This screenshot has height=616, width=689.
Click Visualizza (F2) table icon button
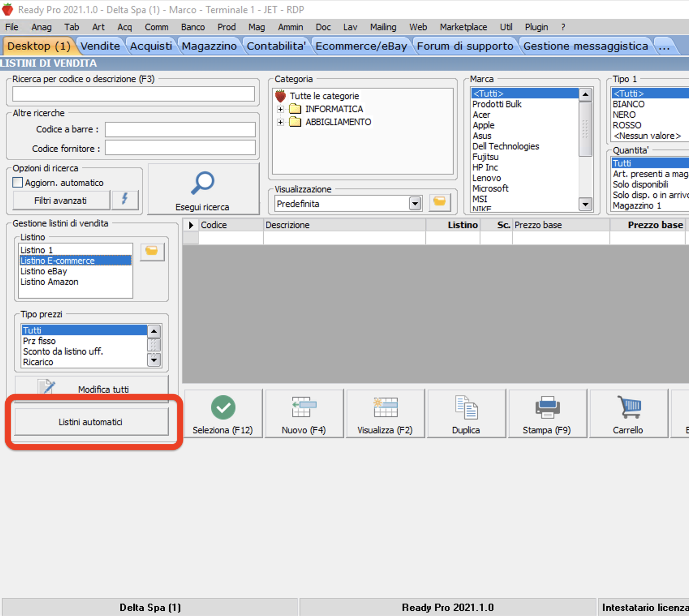click(x=385, y=414)
